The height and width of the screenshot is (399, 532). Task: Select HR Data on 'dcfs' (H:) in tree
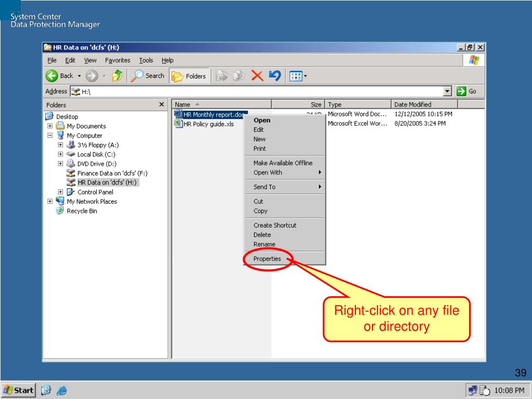(x=107, y=182)
